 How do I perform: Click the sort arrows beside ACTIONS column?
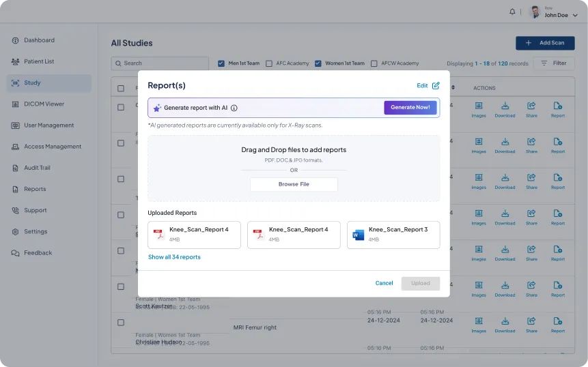coord(453,87)
